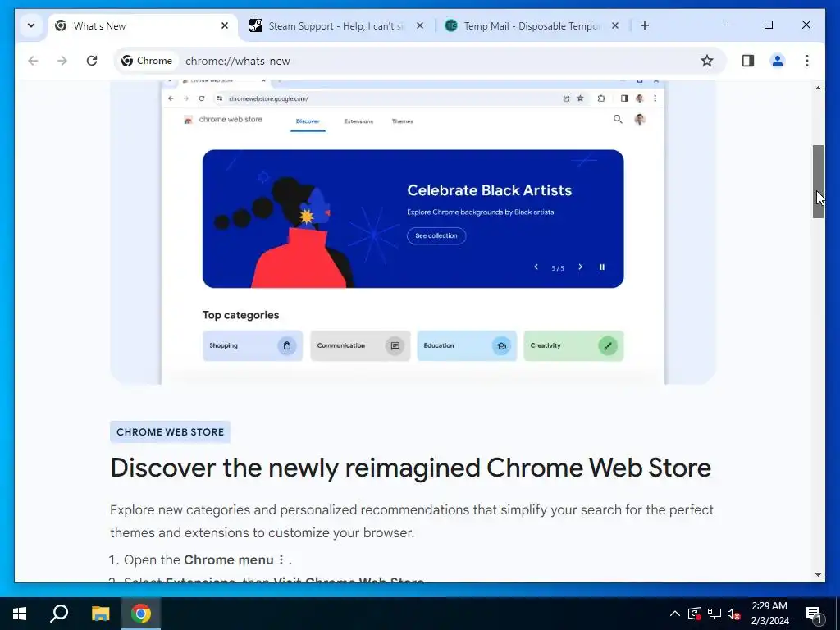Screen dimensions: 840x630
Task: Open the notification center icon
Action: pyautogui.click(x=815, y=614)
